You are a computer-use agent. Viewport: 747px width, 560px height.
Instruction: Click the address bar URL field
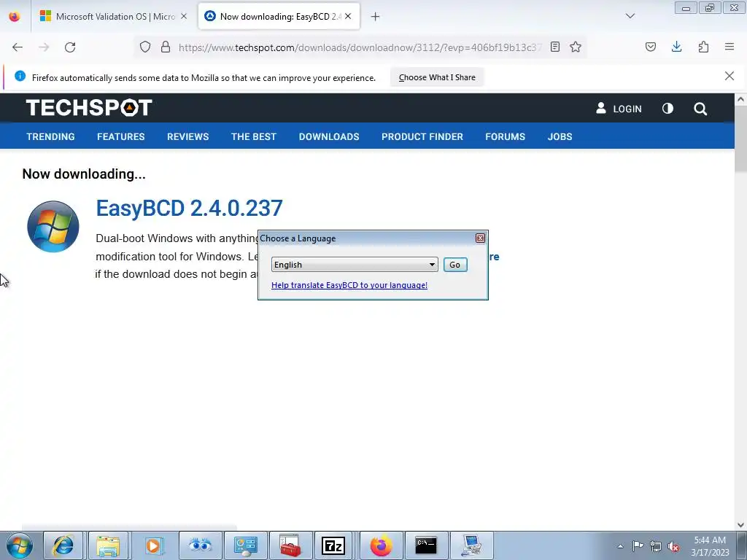tap(360, 47)
